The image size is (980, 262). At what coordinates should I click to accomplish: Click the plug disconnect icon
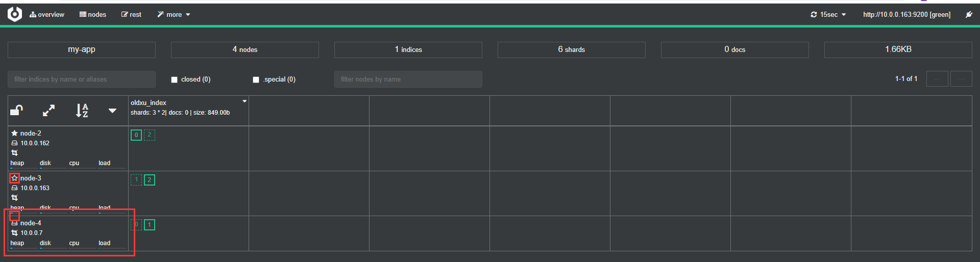[x=969, y=15]
